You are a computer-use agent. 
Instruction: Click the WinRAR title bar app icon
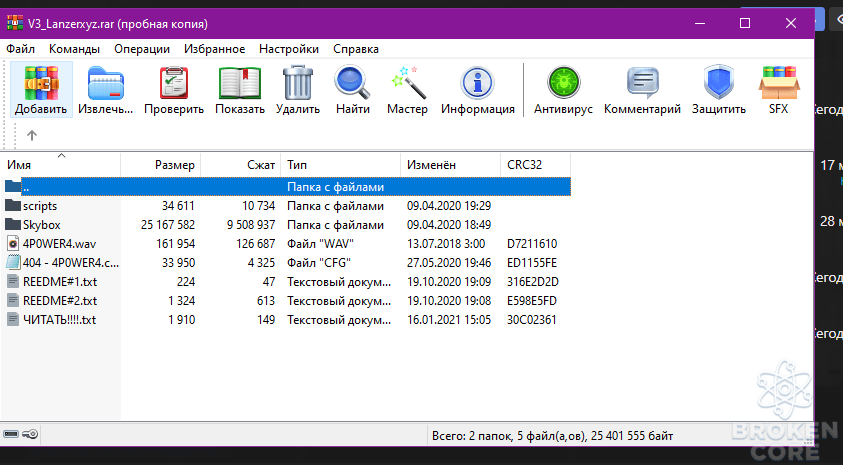point(15,23)
